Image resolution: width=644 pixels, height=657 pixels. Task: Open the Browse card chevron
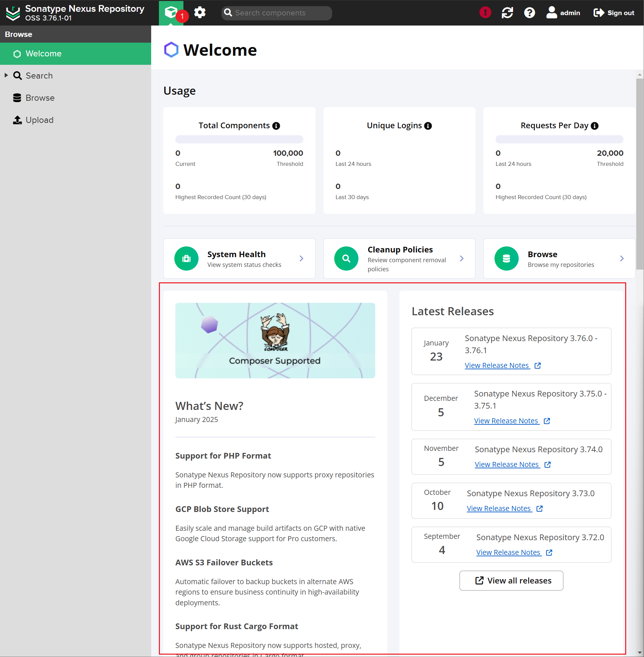622,259
